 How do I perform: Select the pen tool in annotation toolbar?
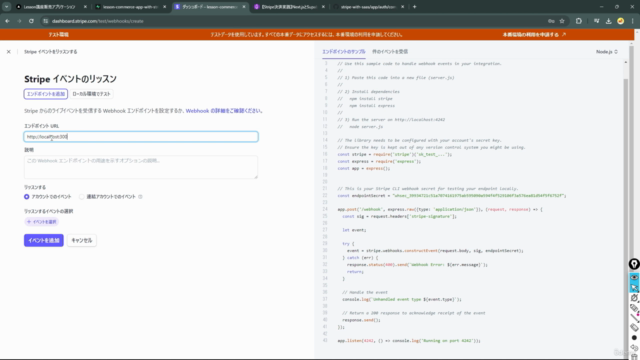pyautogui.click(x=634, y=298)
